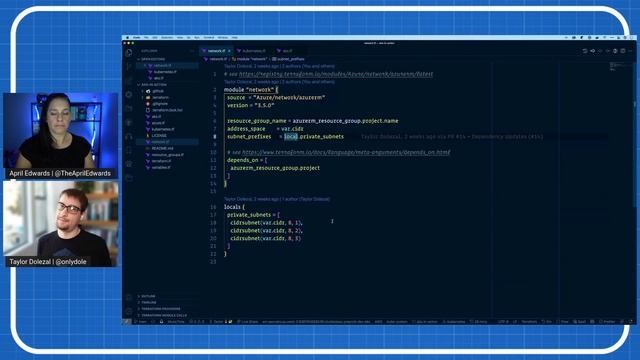Screen dimensions: 640x360
Task: Open LICENSE in the file tree
Action: tap(159, 136)
